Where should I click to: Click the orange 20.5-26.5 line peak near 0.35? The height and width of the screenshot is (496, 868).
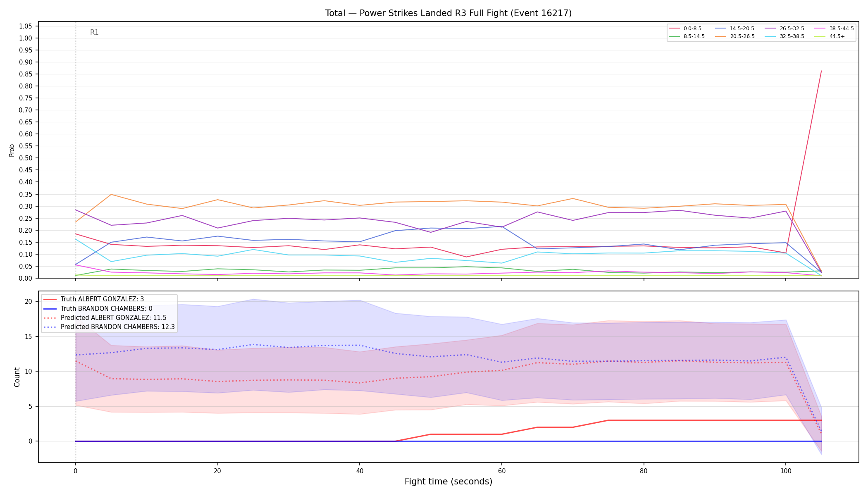pyautogui.click(x=111, y=194)
